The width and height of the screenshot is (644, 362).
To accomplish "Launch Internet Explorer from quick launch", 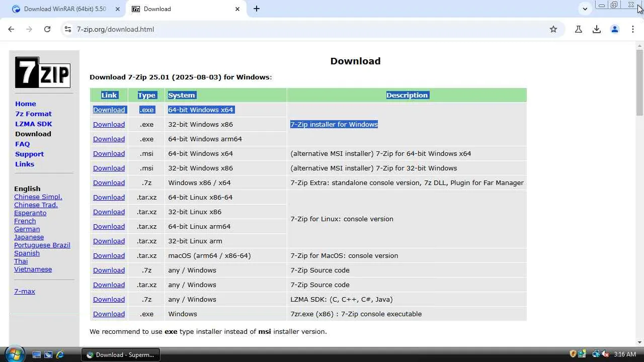I will coord(60,354).
